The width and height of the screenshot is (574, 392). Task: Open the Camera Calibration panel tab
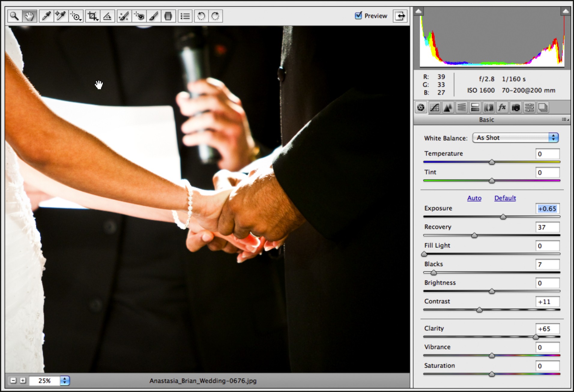tap(516, 107)
